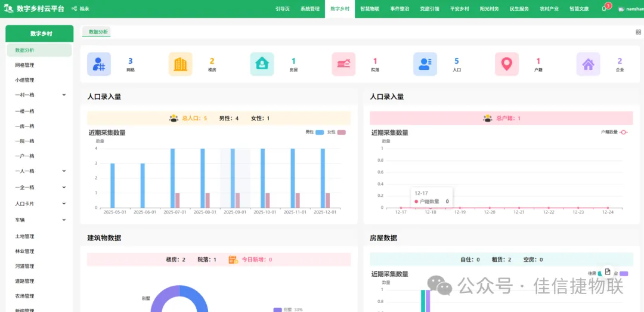Toggle the 别墅 33% pie legend entry
The height and width of the screenshot is (312, 644).
288,310
